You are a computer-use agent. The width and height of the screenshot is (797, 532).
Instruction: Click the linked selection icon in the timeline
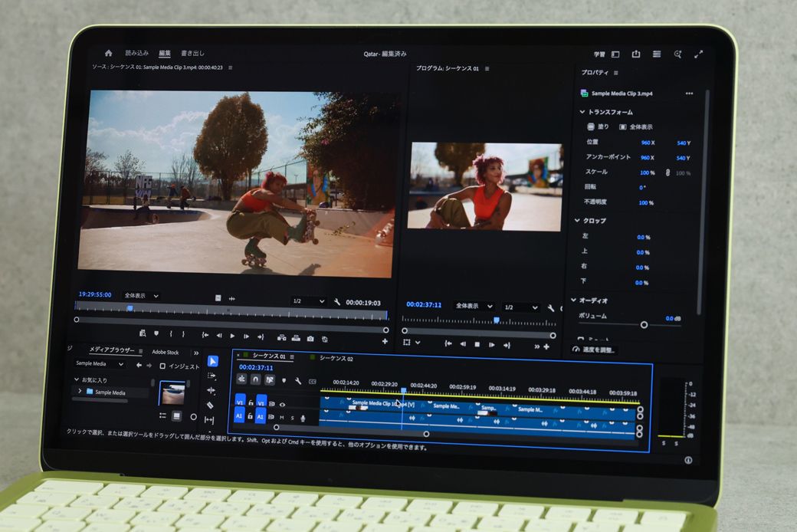point(242,379)
